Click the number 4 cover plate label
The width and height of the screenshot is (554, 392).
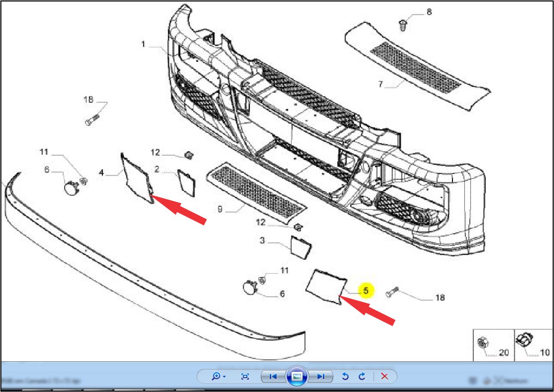[102, 172]
